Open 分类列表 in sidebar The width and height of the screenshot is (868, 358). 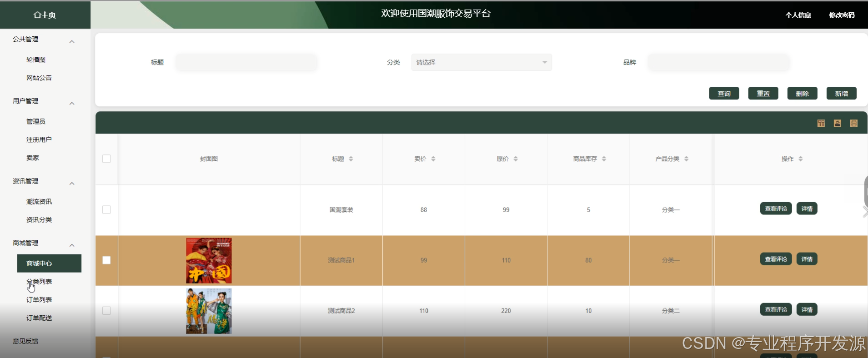point(39,281)
